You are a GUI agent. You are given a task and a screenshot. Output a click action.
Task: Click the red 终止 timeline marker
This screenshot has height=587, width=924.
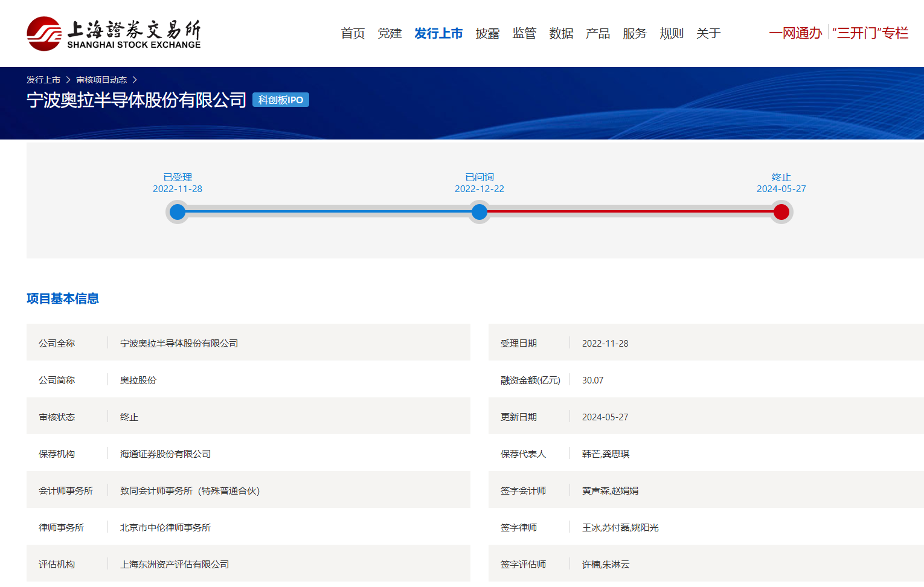pyautogui.click(x=781, y=212)
